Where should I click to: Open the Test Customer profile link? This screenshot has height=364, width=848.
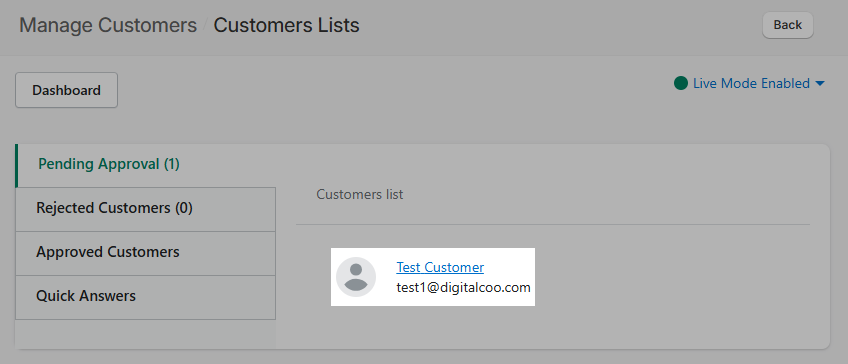pyautogui.click(x=440, y=267)
